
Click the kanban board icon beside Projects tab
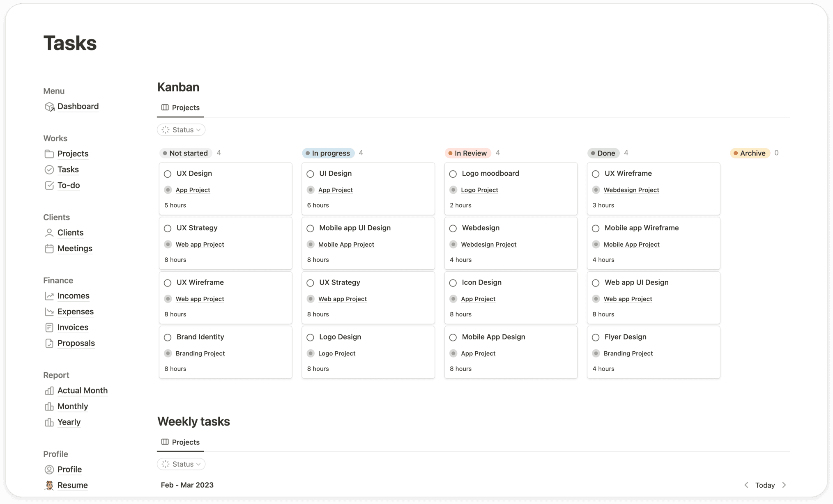(164, 108)
